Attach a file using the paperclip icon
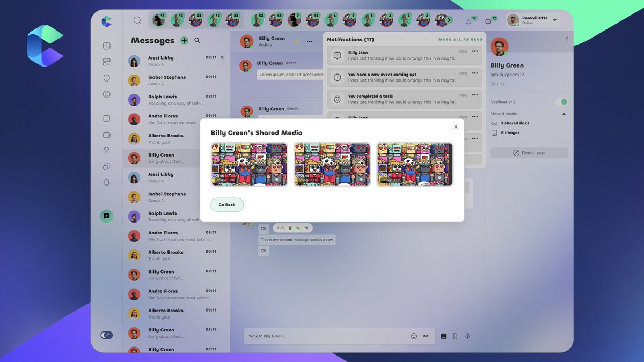 pos(455,336)
